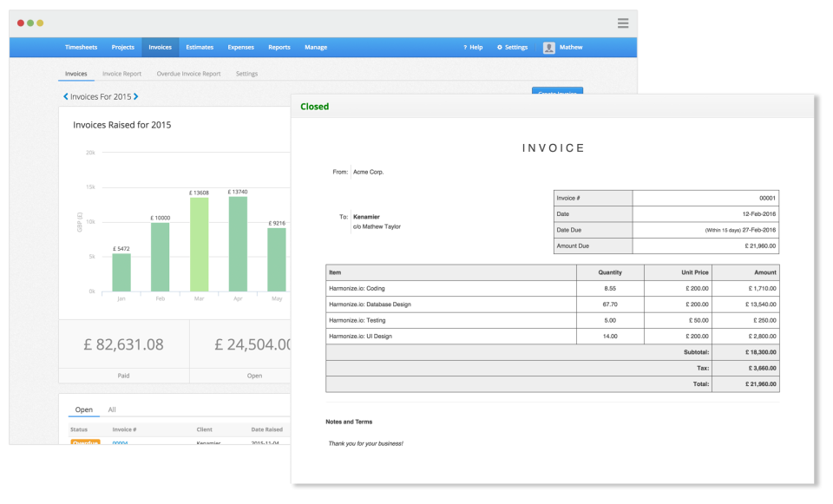Switch to the Invoice Report tab
This screenshot has width=833, height=504.
coord(121,74)
